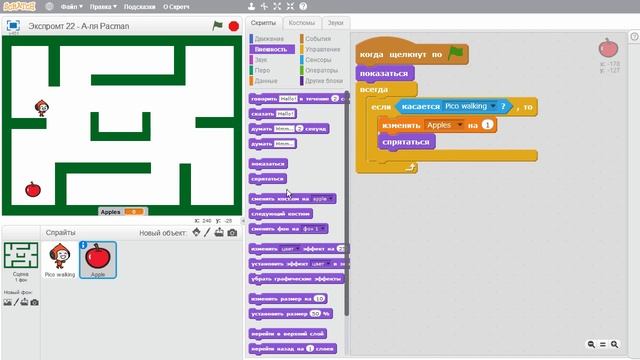Click the следующий костюм block
This screenshot has height=360, width=640.
pos(281,213)
